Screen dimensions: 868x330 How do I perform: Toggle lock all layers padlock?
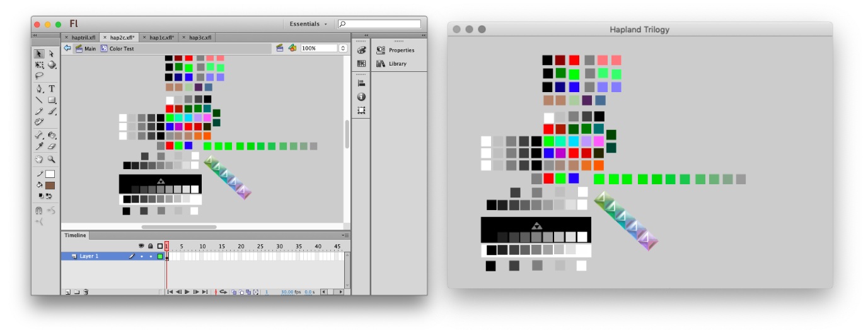click(x=151, y=246)
